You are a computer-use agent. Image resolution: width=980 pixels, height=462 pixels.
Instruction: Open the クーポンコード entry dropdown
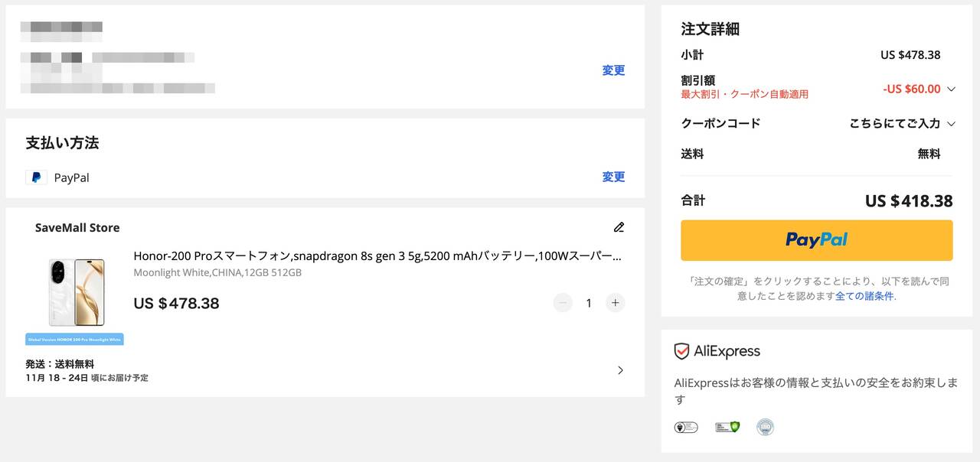(951, 123)
